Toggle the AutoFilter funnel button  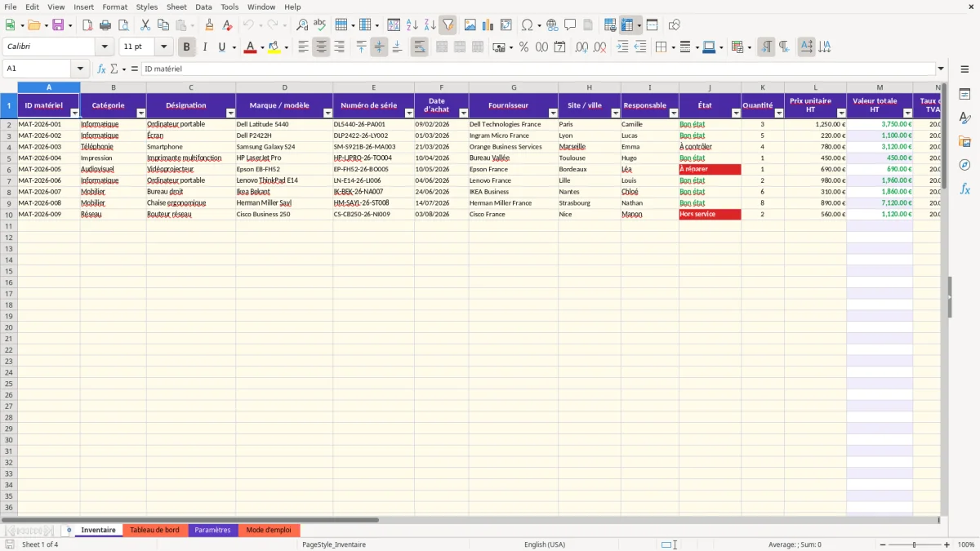click(x=448, y=25)
